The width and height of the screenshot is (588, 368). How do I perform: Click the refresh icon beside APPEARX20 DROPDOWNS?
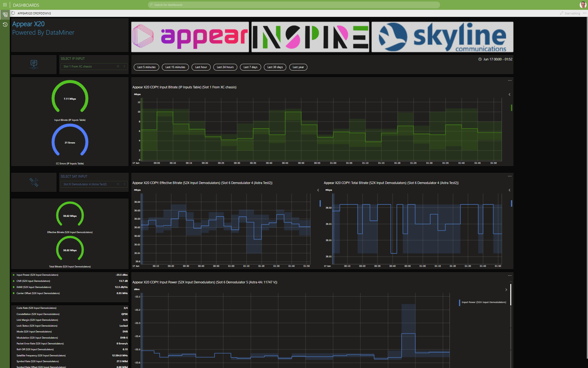click(13, 13)
